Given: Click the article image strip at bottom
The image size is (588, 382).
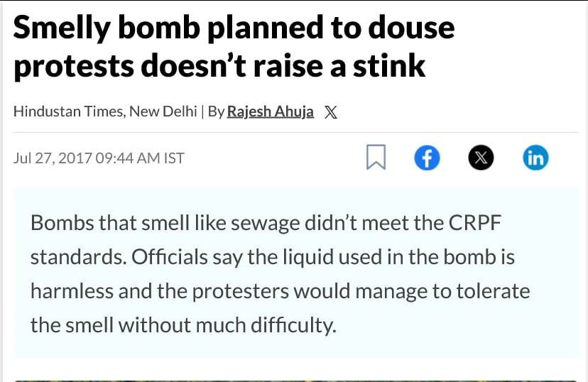Looking at the screenshot, I should (x=295, y=381).
